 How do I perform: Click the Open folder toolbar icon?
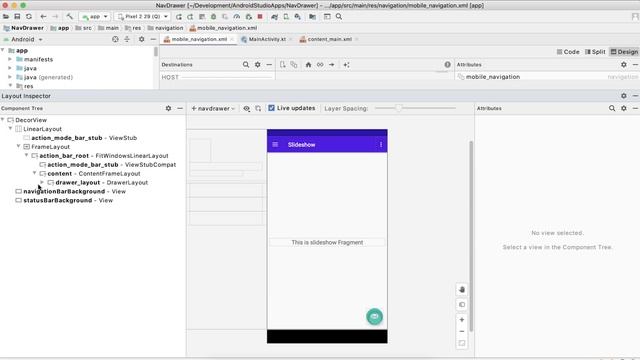(x=6, y=17)
